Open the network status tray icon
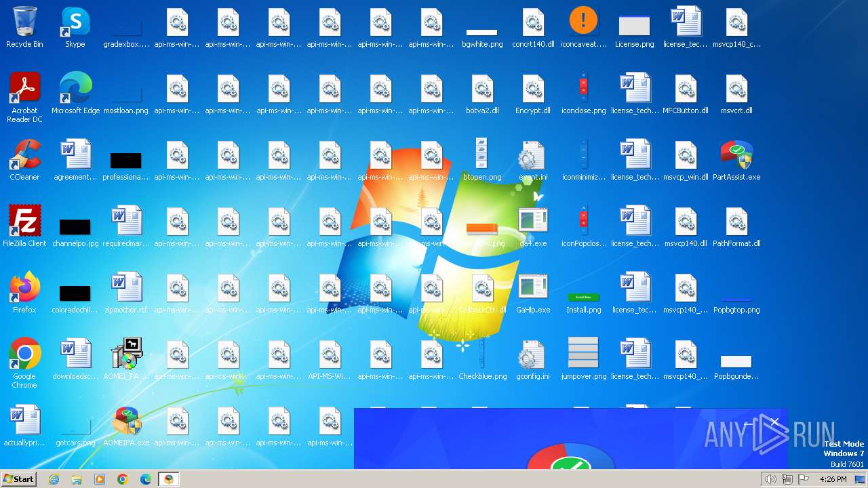868x488 pixels. click(x=787, y=479)
